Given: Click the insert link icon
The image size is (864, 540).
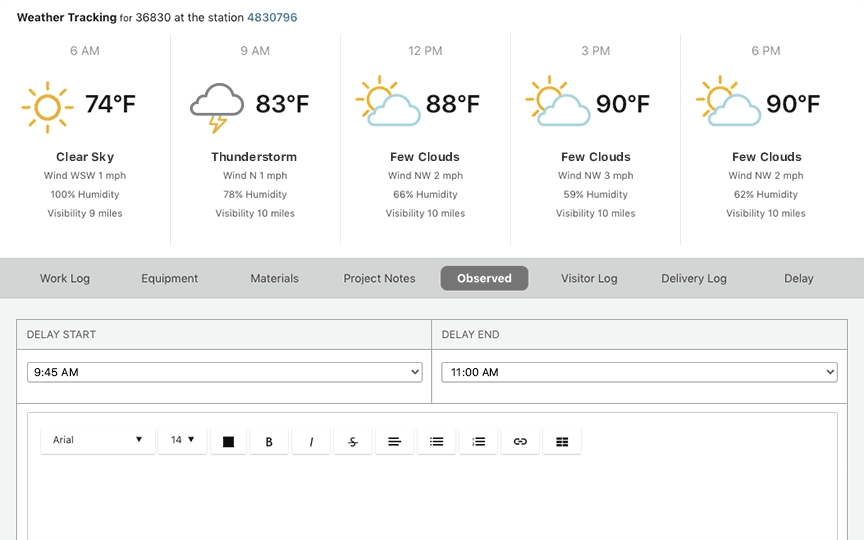Looking at the screenshot, I should point(520,441).
